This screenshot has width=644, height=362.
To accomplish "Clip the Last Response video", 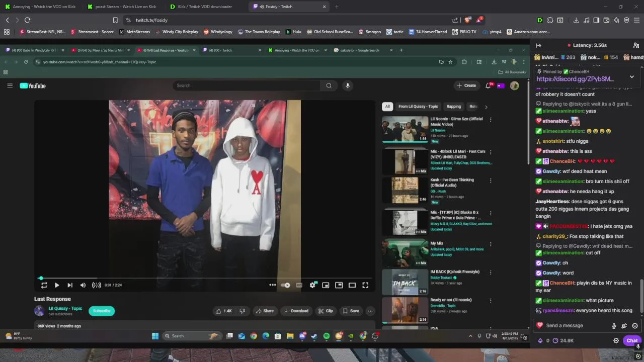I will [x=326, y=311].
